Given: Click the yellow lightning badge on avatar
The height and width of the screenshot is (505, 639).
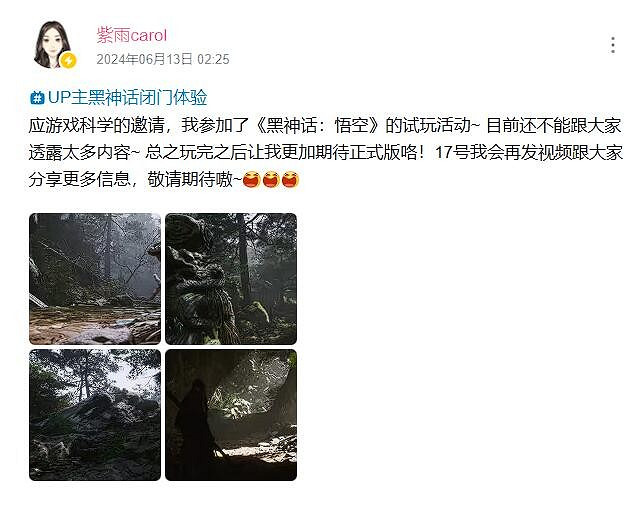Looking at the screenshot, I should click(x=68, y=61).
